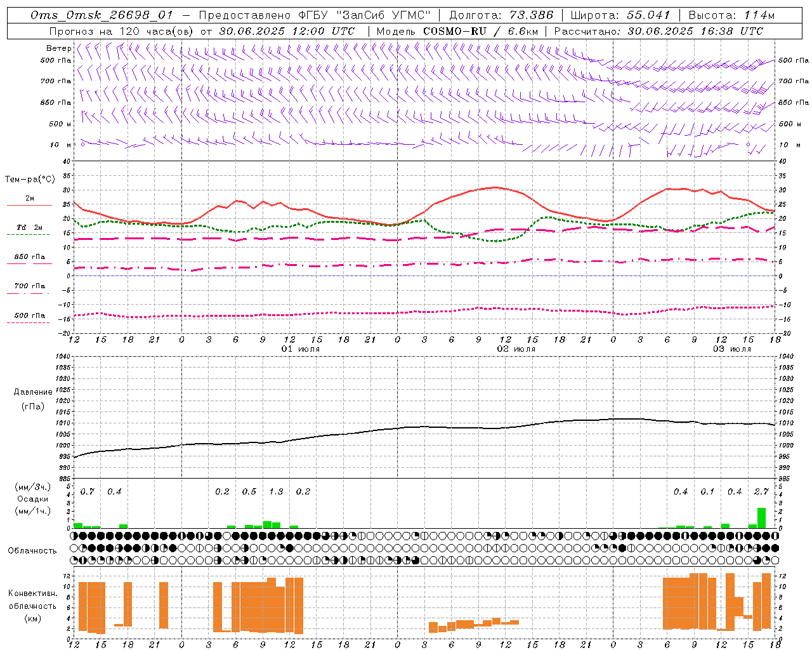
Task: Select the Прогноз на 120 часа(ов) text
Action: click(x=122, y=31)
